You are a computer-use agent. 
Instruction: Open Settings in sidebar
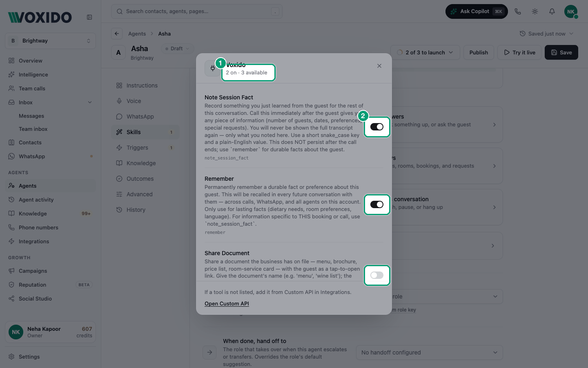(x=51, y=357)
